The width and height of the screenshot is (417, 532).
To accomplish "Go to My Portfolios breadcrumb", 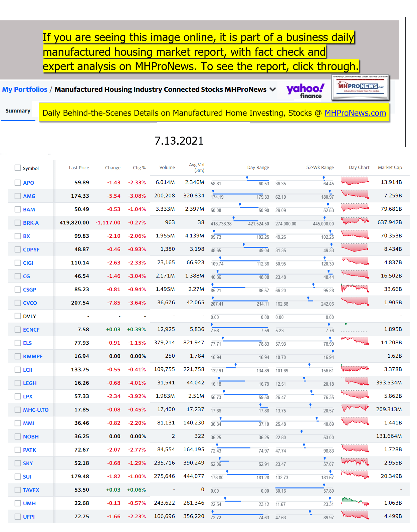I will tap(25, 90).
